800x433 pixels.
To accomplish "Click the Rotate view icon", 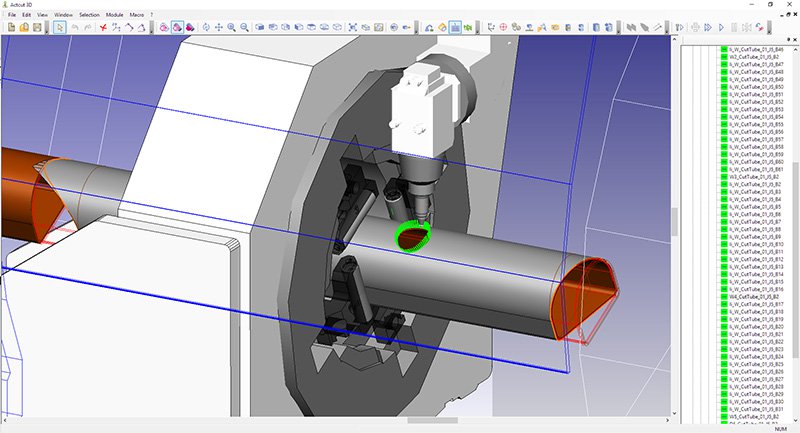I will pos(205,28).
